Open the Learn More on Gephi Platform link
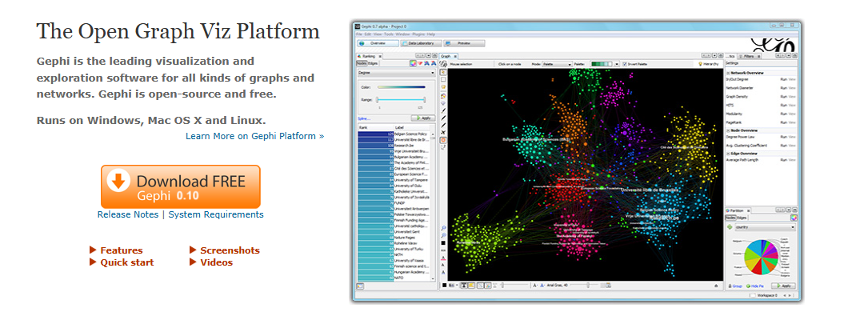The width and height of the screenshot is (868, 312). coord(255,135)
